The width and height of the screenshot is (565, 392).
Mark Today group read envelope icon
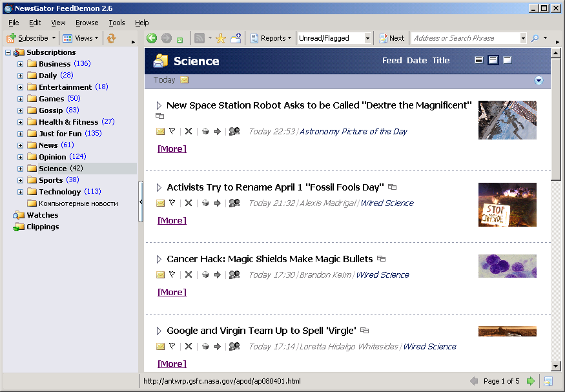coord(185,80)
